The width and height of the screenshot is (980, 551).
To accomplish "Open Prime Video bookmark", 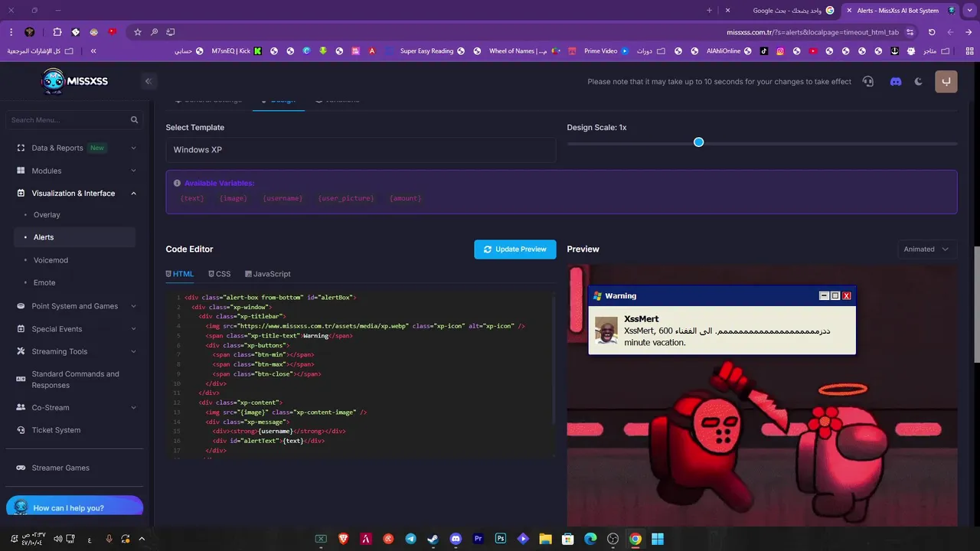I will (x=606, y=51).
